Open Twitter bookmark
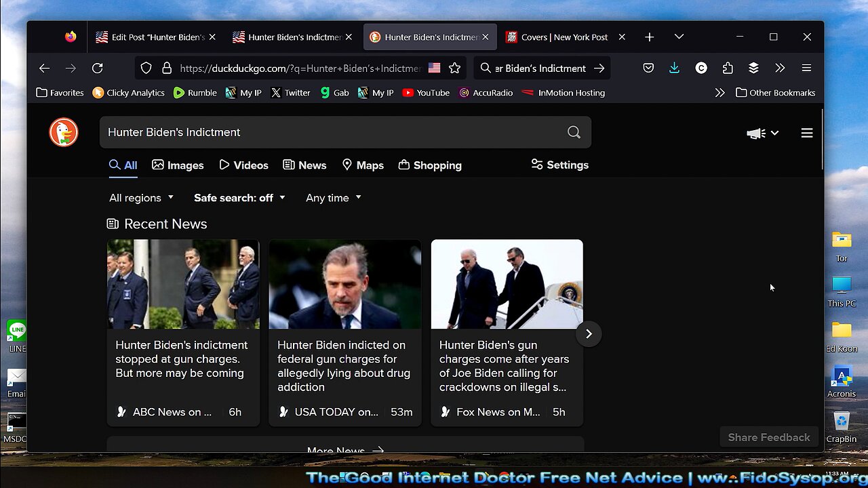The height and width of the screenshot is (488, 868). tap(290, 93)
